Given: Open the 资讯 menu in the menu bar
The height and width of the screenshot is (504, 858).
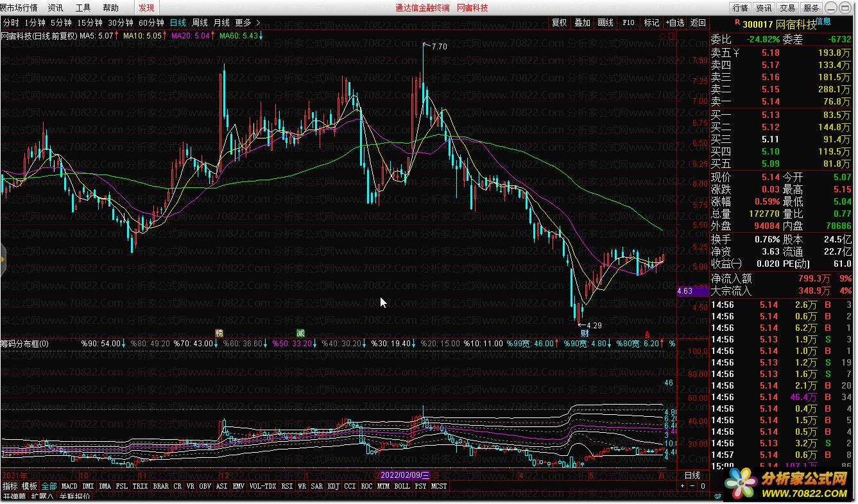Looking at the screenshot, I should [56, 8].
